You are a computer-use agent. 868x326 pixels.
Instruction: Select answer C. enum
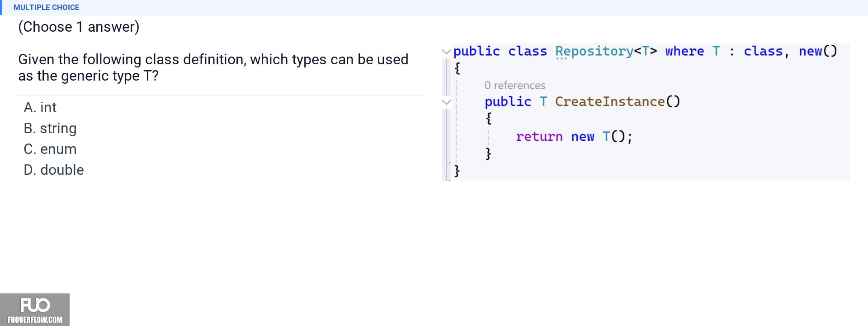coord(50,149)
